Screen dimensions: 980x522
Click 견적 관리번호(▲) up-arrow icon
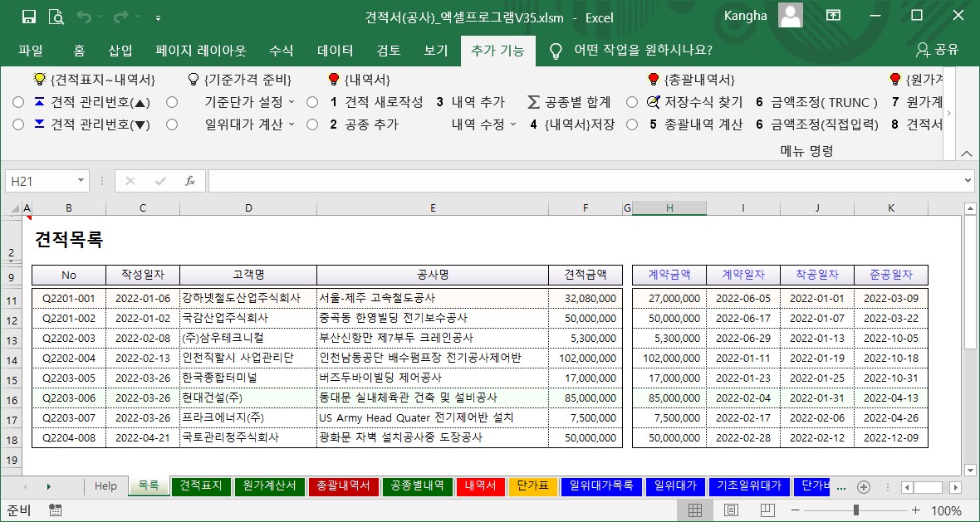click(39, 102)
